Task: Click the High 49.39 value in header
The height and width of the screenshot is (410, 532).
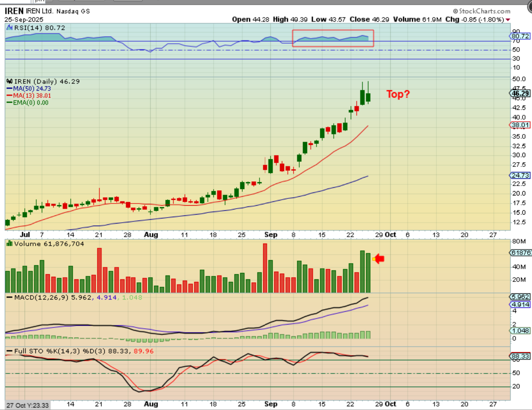Action: (x=290, y=20)
